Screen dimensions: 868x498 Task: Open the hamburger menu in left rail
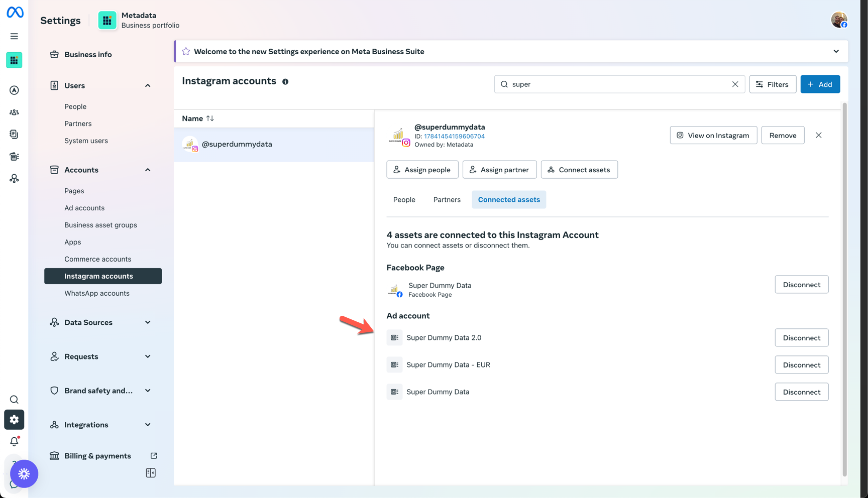(x=14, y=36)
